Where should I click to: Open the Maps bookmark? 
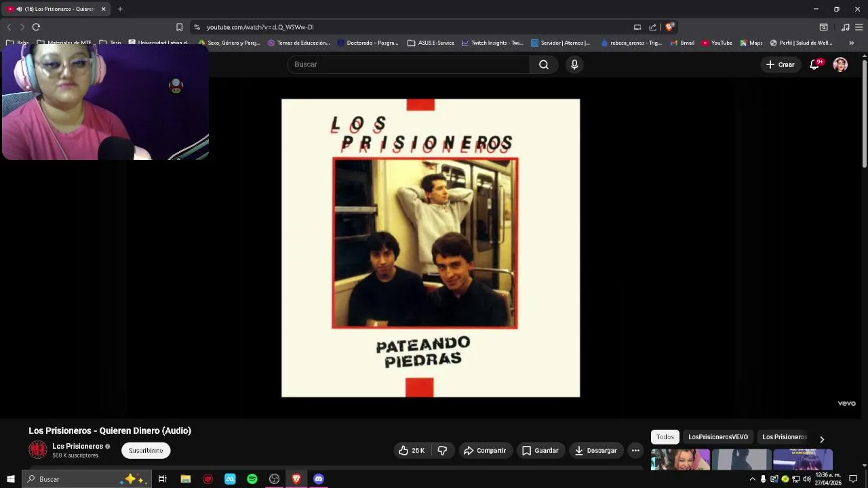(x=751, y=43)
